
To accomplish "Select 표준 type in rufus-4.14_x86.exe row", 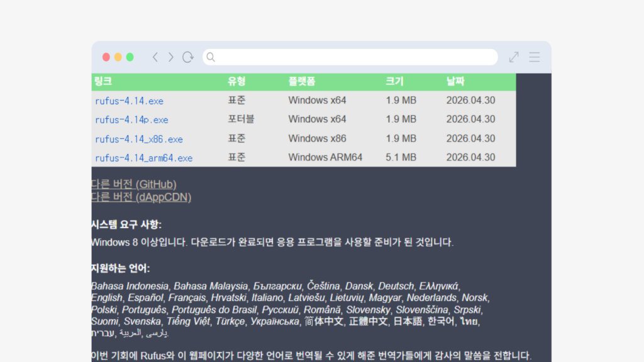I will (x=236, y=138).
